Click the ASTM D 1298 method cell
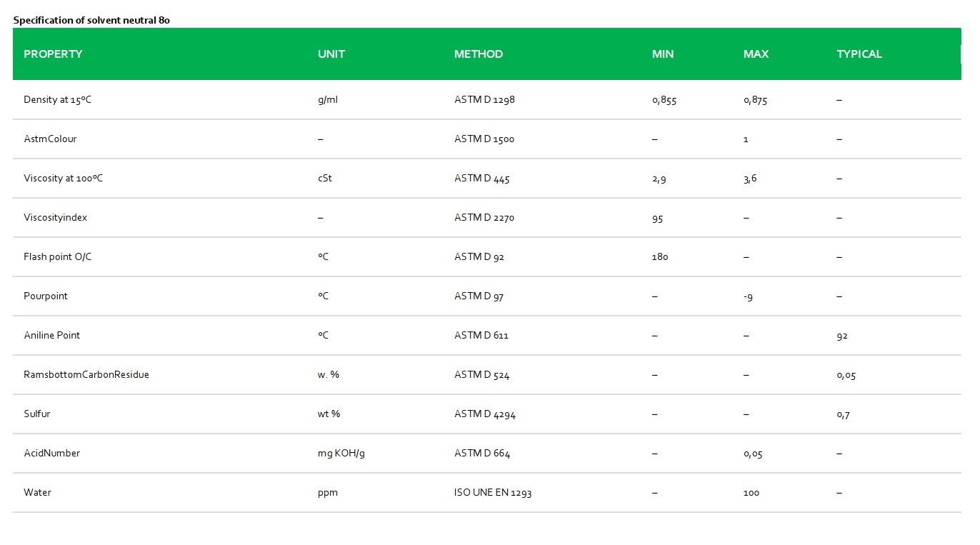This screenshot has height=545, width=980. (484, 100)
